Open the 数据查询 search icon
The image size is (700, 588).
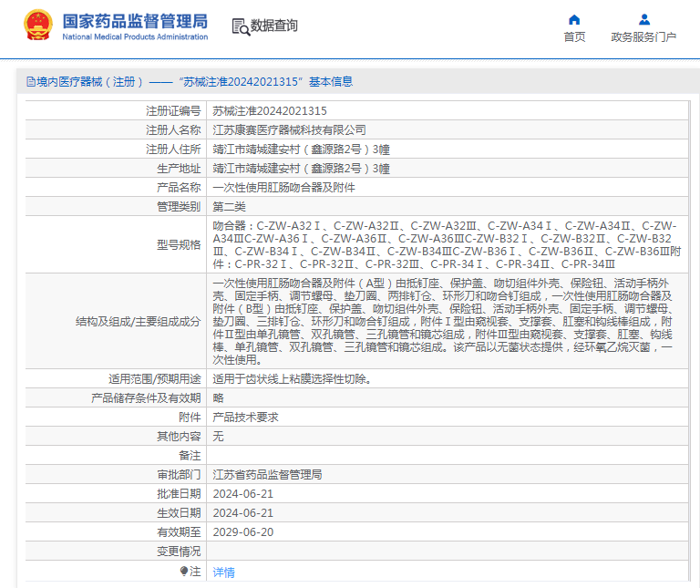click(x=241, y=26)
